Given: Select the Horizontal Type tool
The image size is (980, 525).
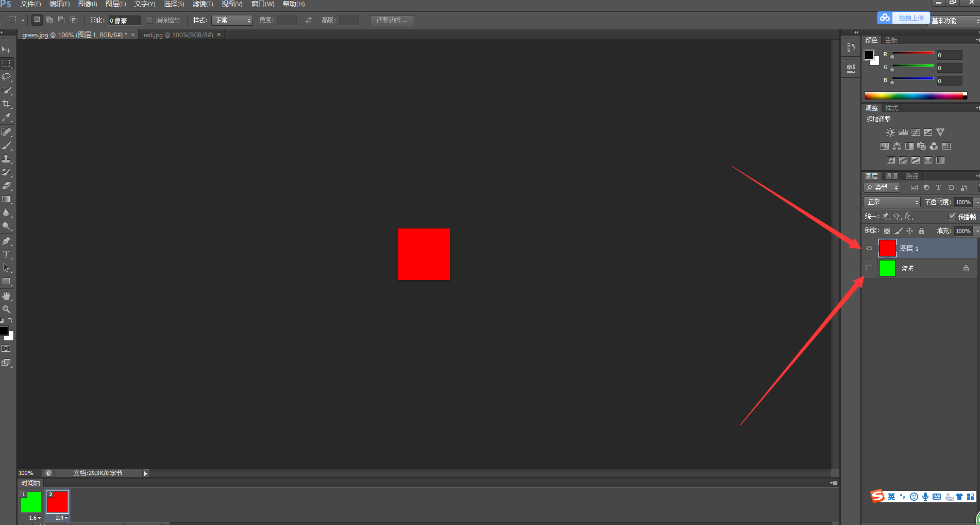Looking at the screenshot, I should [6, 254].
